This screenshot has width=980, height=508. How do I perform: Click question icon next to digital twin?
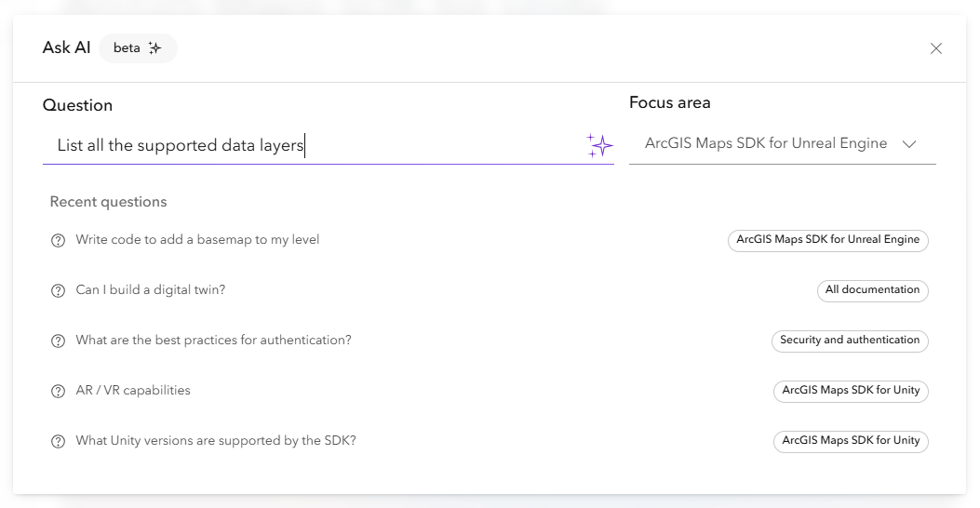(x=58, y=290)
